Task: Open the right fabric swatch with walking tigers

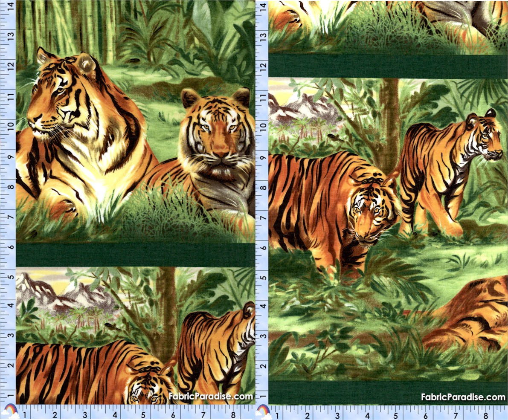Action: point(388,202)
